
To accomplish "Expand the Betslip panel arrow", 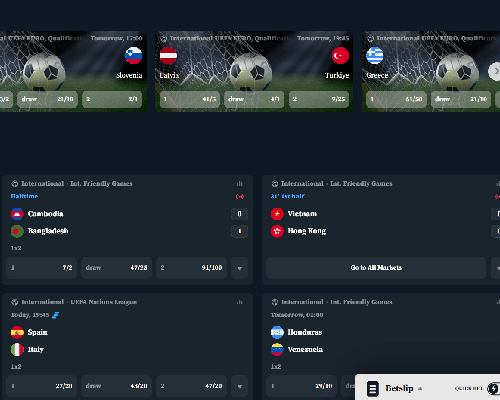I will tap(420, 389).
